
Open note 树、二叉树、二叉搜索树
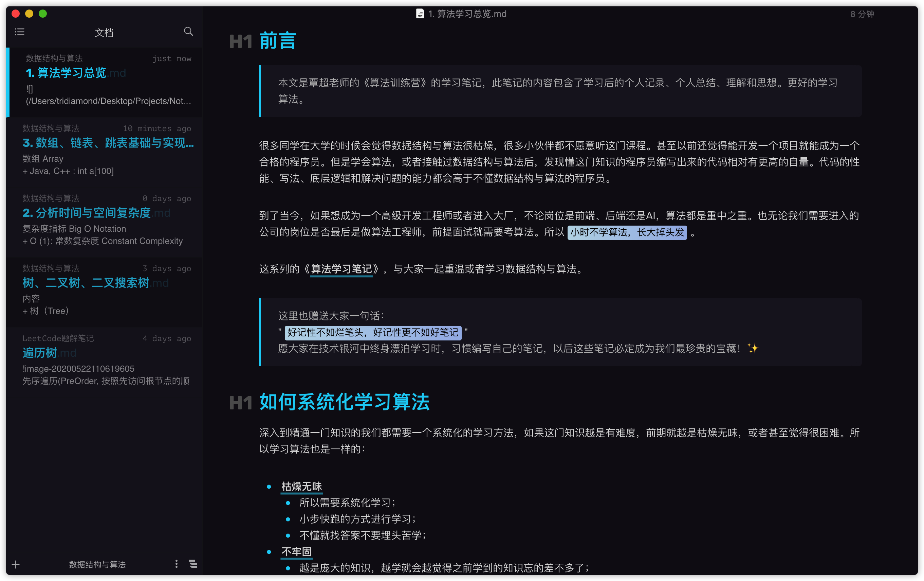pyautogui.click(x=86, y=283)
